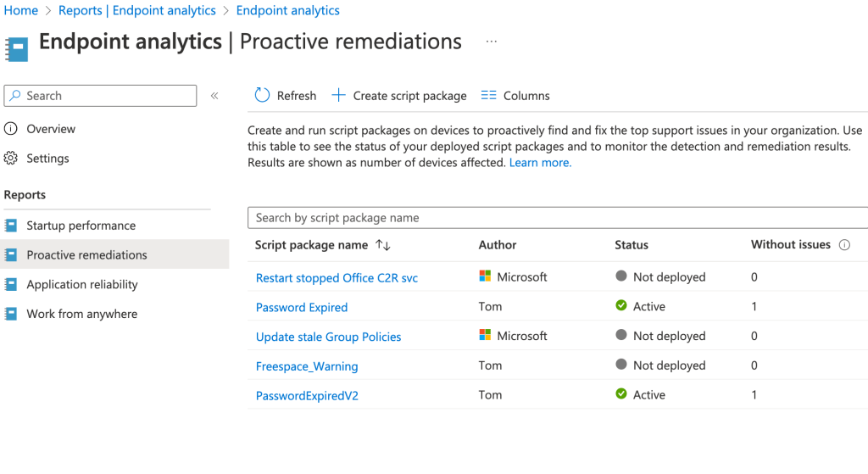Click the Refresh icon in the toolbar
The image size is (868, 474).
262,96
